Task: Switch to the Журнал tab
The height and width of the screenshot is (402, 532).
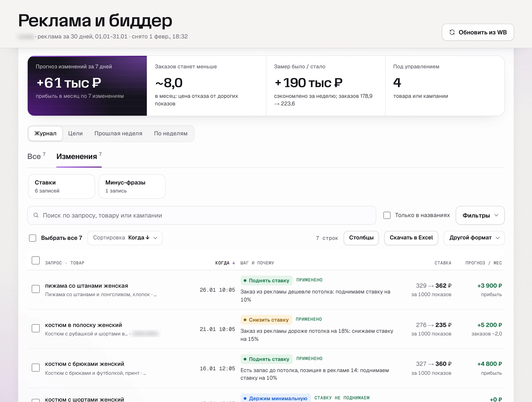Action: (46, 133)
